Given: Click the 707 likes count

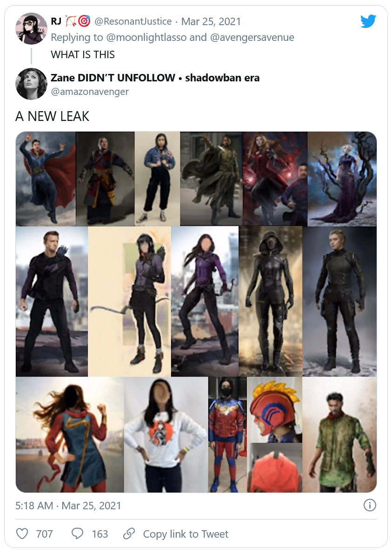Looking at the screenshot, I should point(45,534).
